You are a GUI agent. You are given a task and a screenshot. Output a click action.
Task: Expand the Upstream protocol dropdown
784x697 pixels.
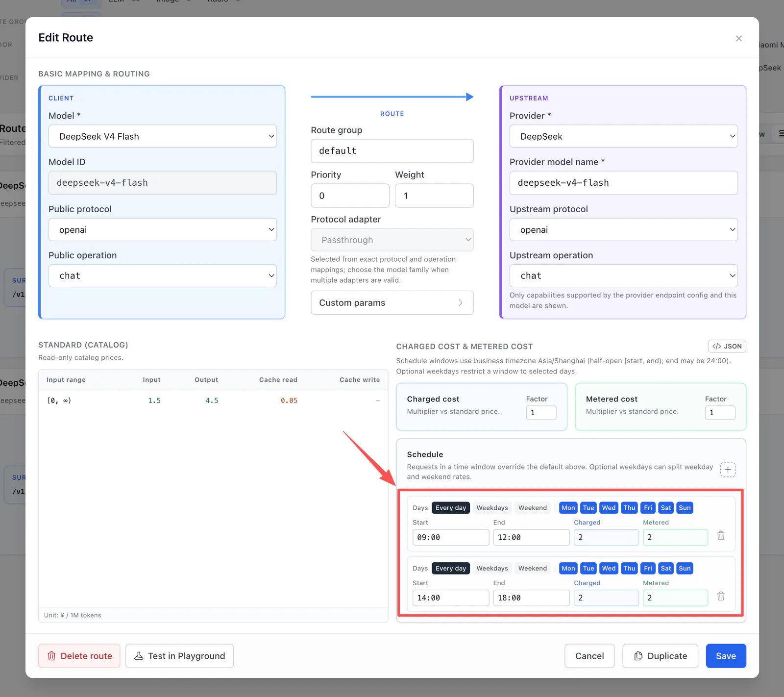pyautogui.click(x=624, y=229)
